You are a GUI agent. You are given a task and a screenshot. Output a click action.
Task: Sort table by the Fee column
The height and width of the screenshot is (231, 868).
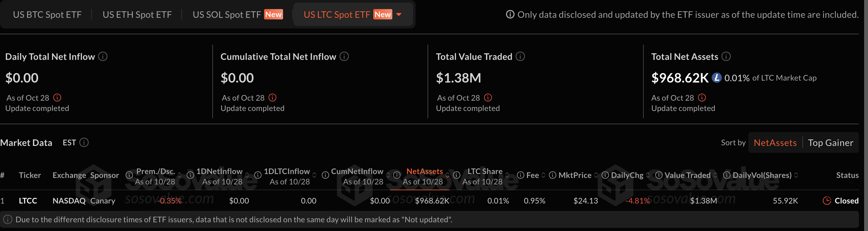pyautogui.click(x=532, y=175)
